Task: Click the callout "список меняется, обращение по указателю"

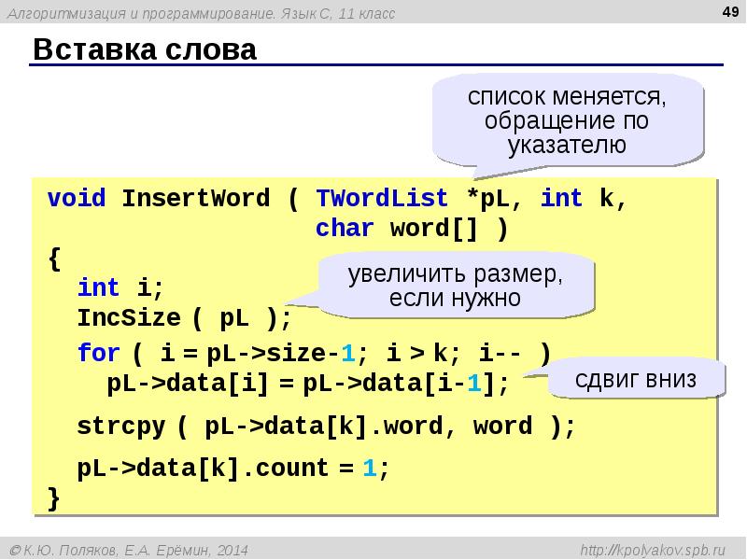Action: 567,120
